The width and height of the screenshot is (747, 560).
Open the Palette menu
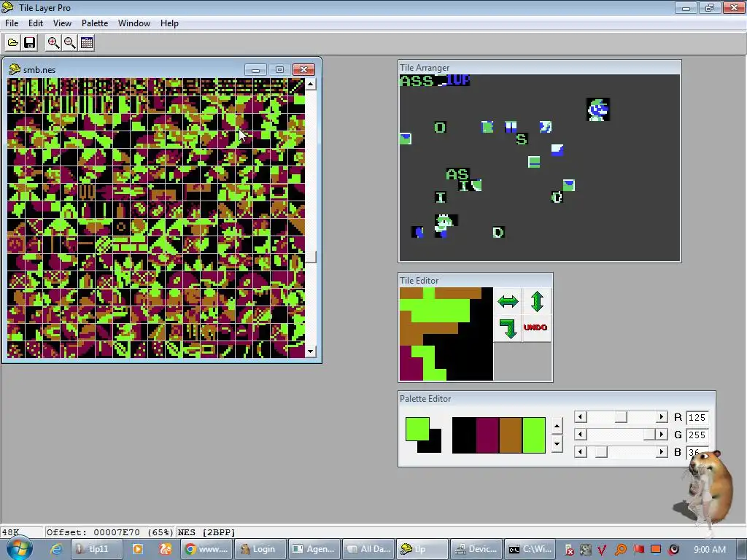[x=95, y=23]
